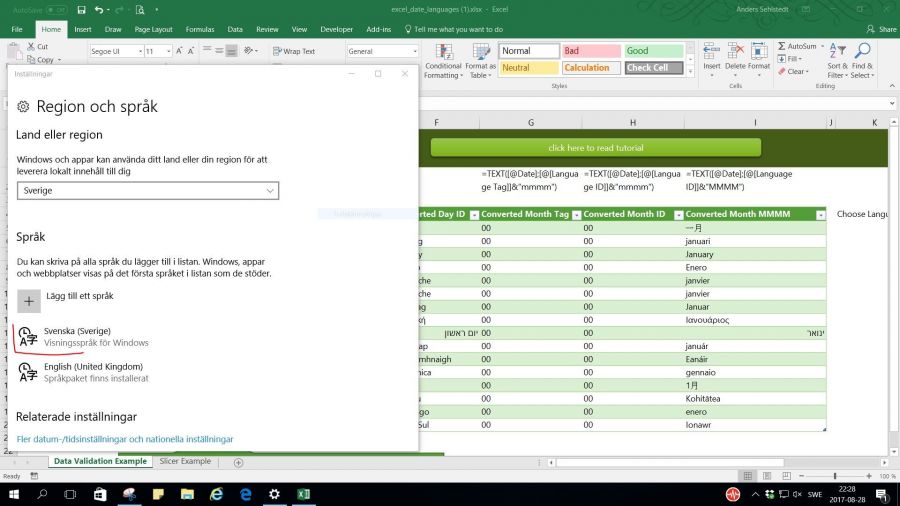Click the Save icon in Excel title bar

82,10
